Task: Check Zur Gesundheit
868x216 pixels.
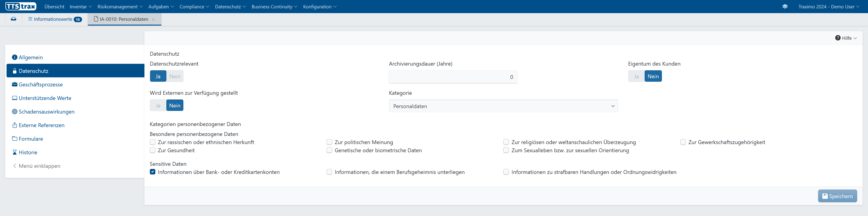Action: click(x=153, y=150)
